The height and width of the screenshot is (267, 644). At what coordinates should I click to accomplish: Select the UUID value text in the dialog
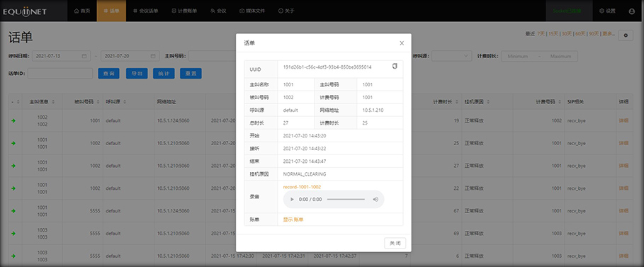(x=327, y=67)
